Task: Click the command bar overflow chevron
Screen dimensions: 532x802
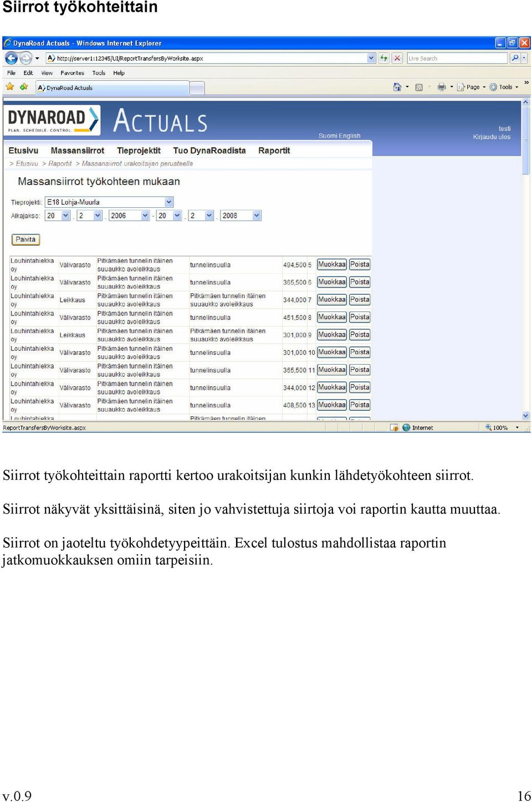Action: click(526, 83)
